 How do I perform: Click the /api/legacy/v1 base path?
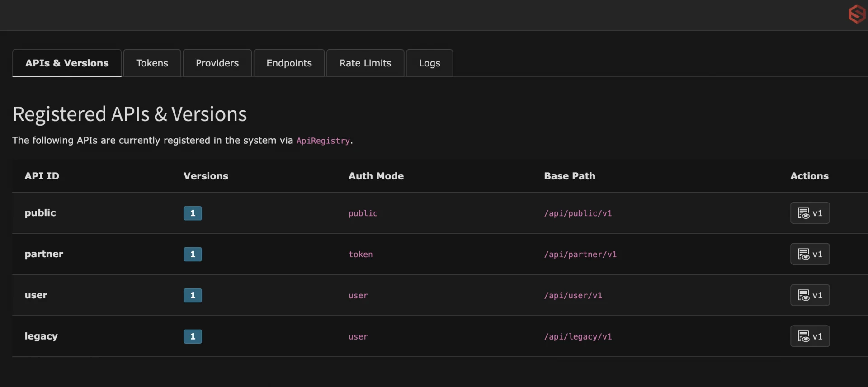tap(578, 337)
